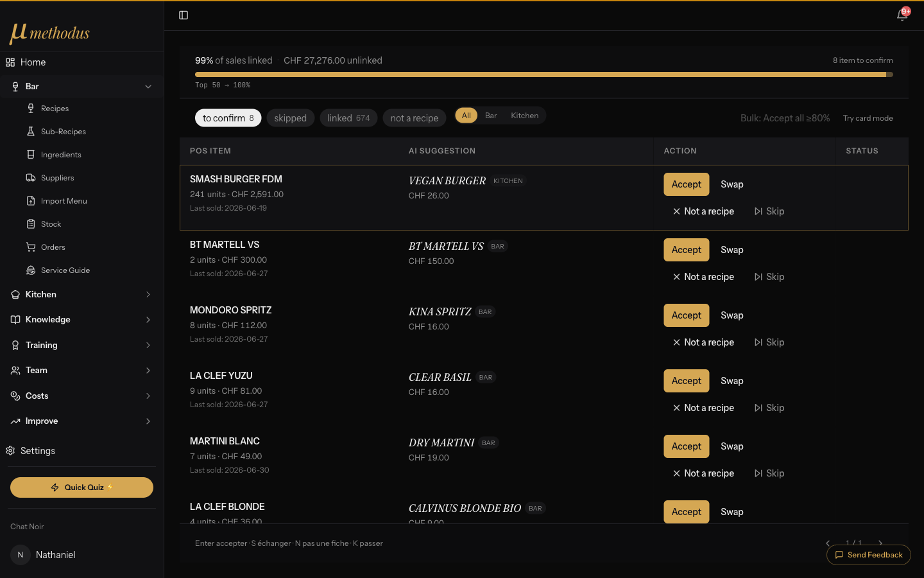
Task: Click the POS ITEM column header
Action: pyautogui.click(x=210, y=151)
